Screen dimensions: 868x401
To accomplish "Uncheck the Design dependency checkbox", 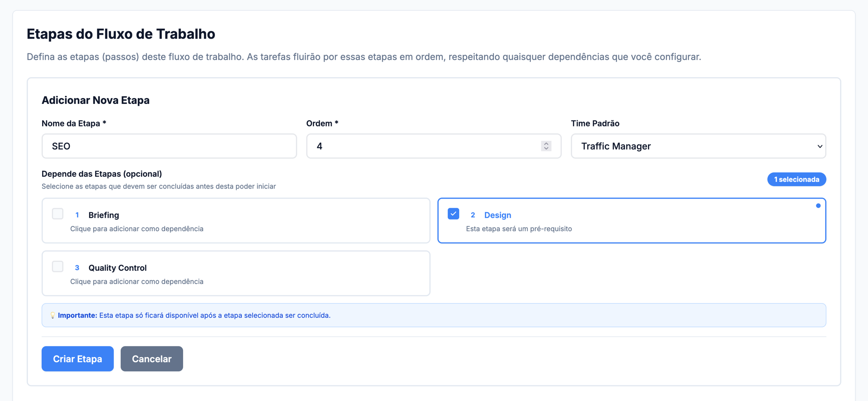I will (x=454, y=214).
